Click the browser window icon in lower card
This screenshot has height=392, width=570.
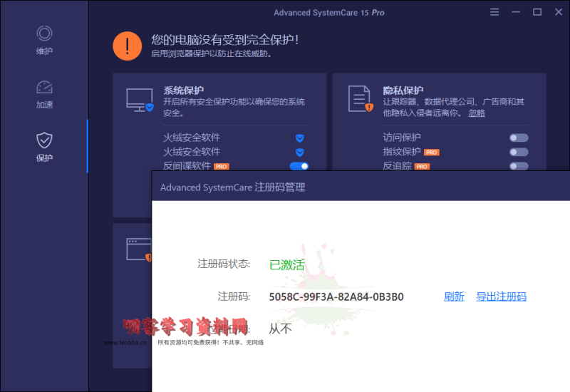[x=139, y=249]
